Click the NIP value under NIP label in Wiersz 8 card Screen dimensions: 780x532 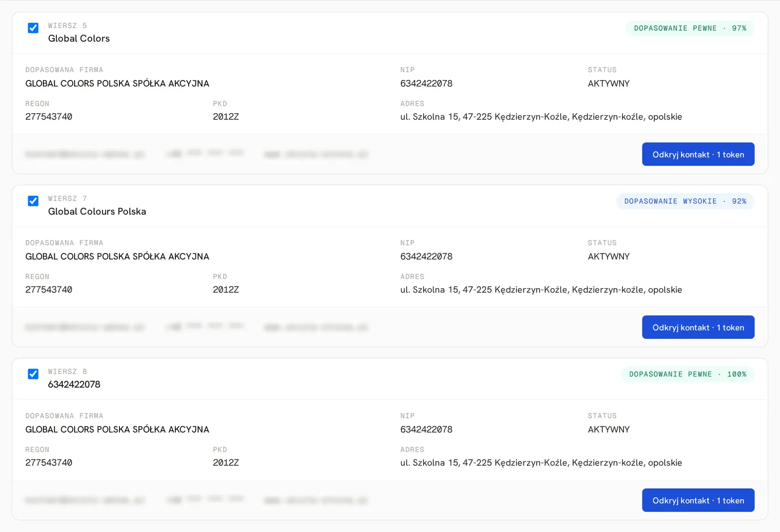coord(426,430)
